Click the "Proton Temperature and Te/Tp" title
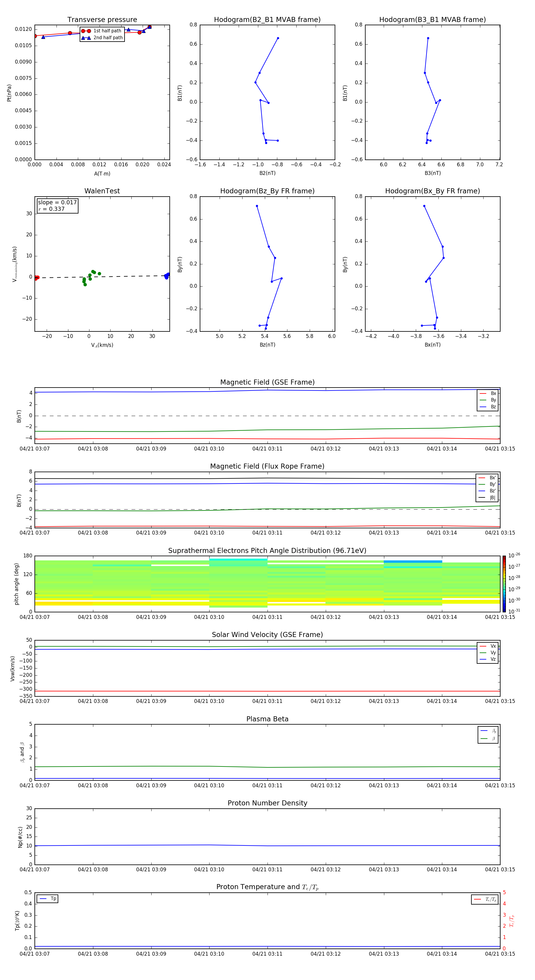 267,887
